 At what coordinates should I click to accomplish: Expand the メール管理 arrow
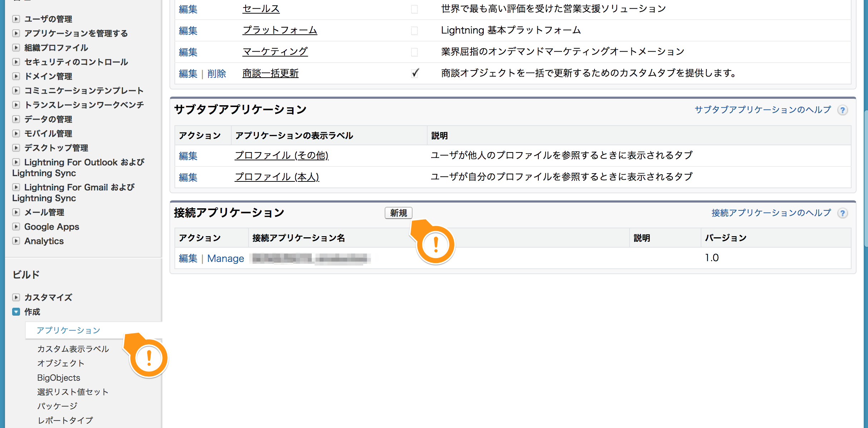(16, 212)
